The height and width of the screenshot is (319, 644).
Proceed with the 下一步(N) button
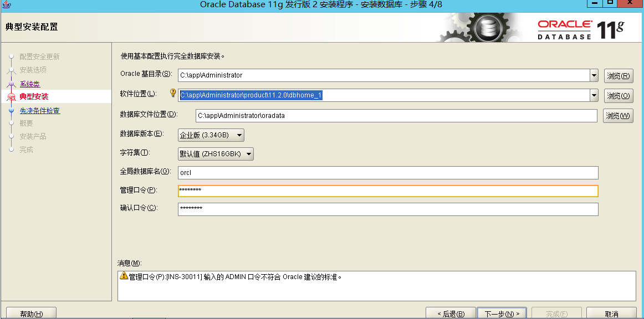(502, 313)
